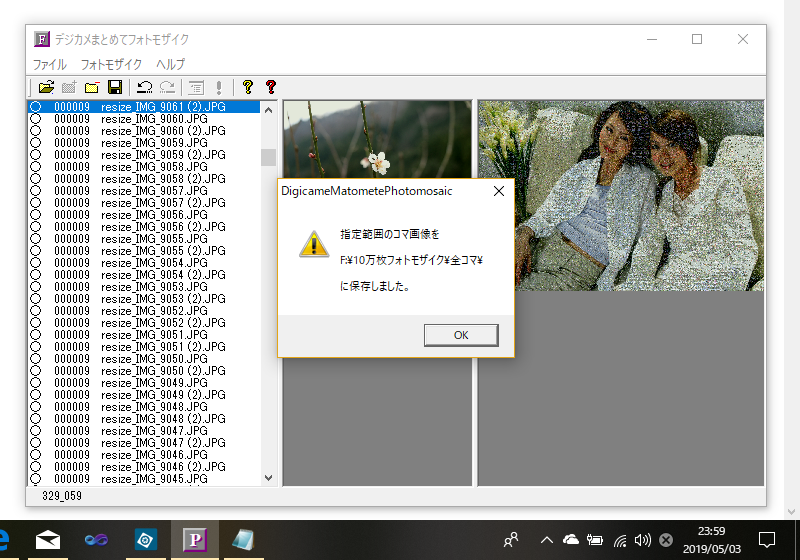Viewport: 800px width, 560px height.
Task: Click the dialog line 指定範囲のコマ画像を
Action: 390,234
